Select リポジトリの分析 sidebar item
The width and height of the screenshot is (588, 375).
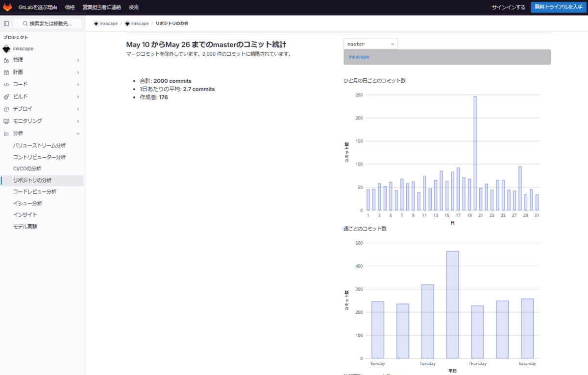tap(42, 180)
